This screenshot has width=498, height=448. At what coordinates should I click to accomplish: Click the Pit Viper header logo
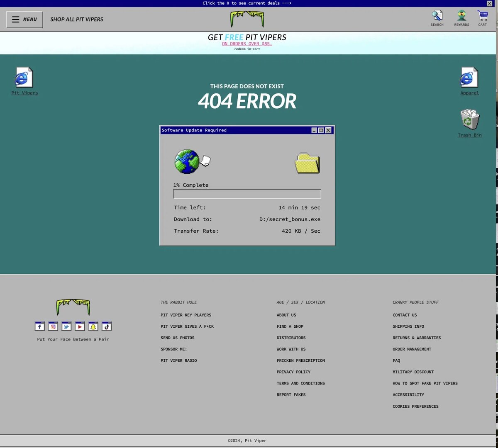[247, 19]
